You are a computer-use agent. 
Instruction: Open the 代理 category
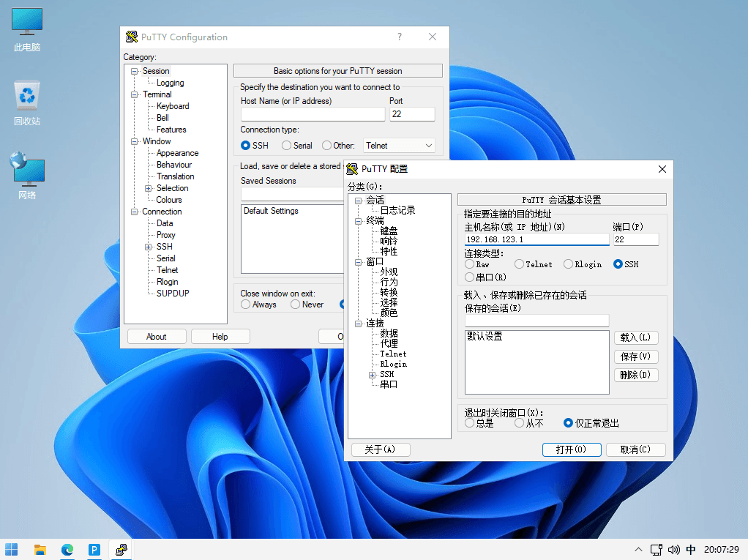pos(389,343)
